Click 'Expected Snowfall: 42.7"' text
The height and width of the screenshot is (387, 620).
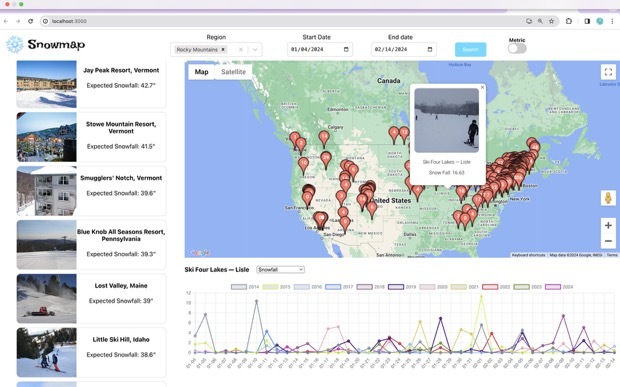tap(121, 85)
